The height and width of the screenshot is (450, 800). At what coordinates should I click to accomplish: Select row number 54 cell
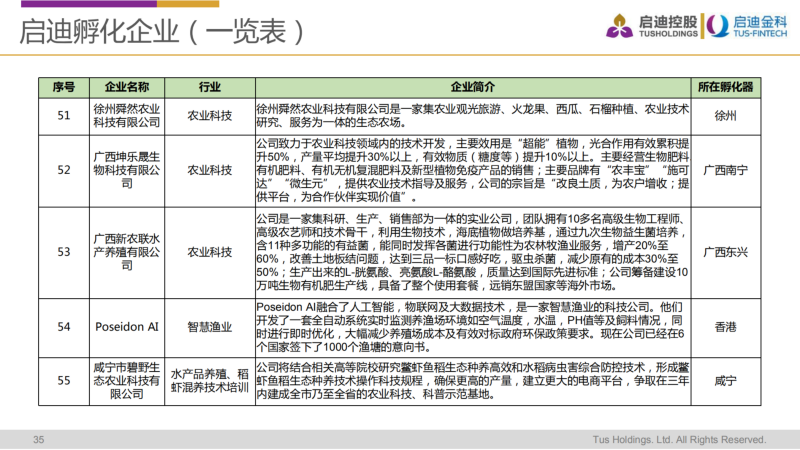[64, 327]
